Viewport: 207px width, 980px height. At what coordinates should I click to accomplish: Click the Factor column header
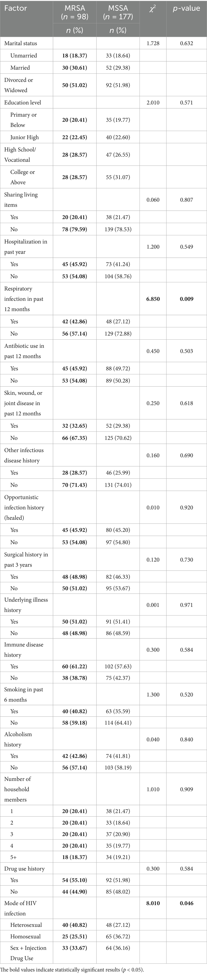(x=16, y=8)
